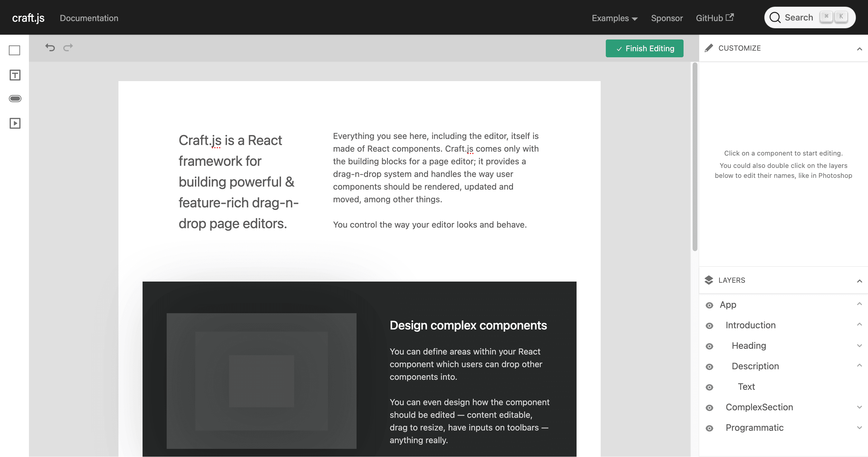Screen dimensions: 868x457
Task: Select the Text component tool
Action: tap(14, 75)
